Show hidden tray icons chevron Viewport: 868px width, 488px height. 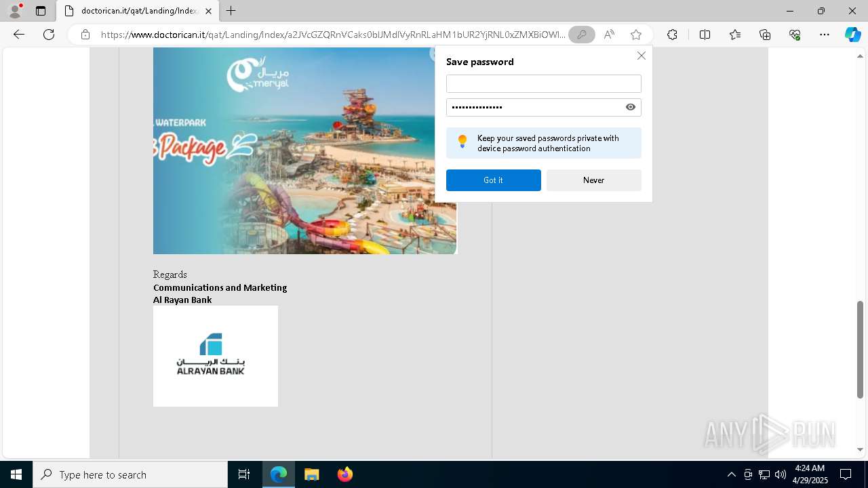click(731, 474)
